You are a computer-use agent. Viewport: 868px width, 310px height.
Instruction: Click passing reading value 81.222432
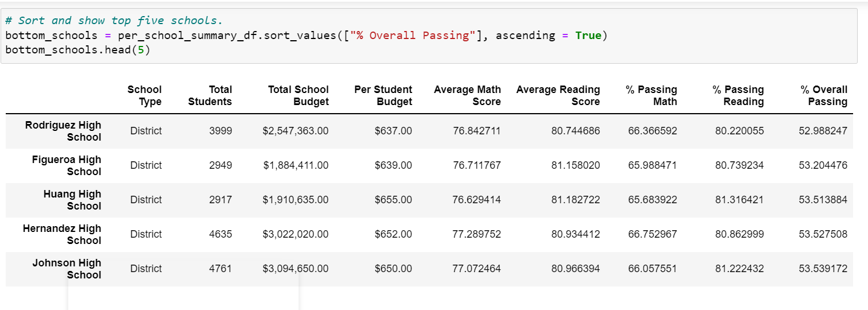pos(739,269)
